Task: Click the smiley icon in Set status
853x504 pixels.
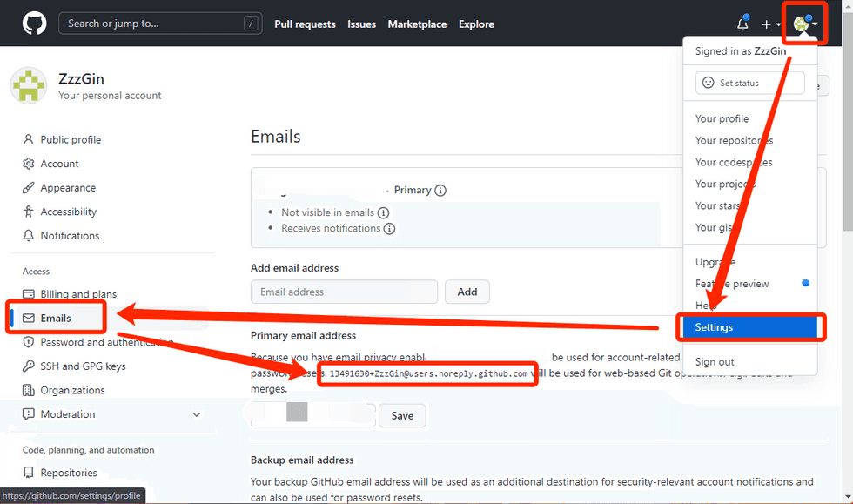Action: (709, 83)
